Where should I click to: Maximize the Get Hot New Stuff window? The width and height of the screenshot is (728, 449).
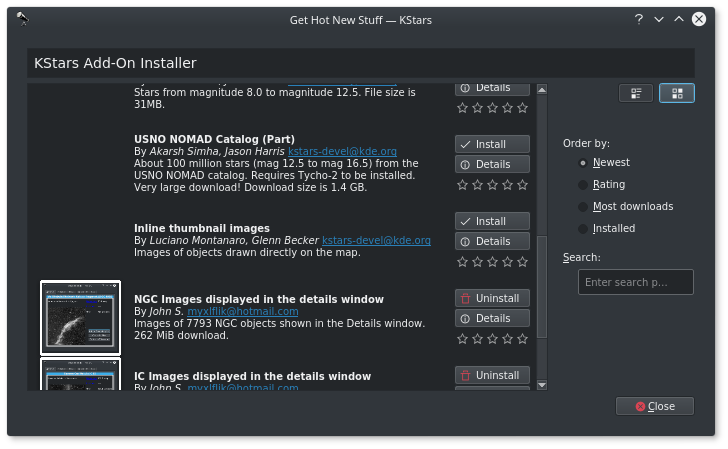coord(679,20)
